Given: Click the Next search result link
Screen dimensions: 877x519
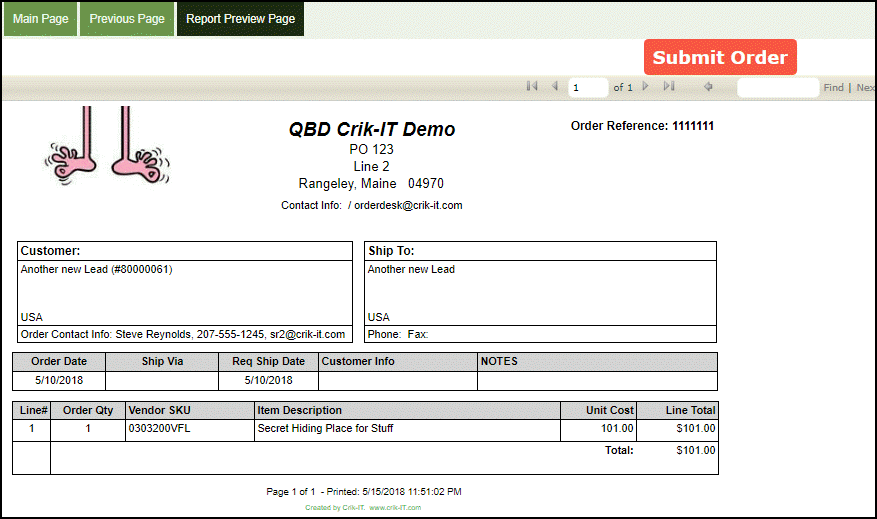Looking at the screenshot, I should tap(865, 88).
